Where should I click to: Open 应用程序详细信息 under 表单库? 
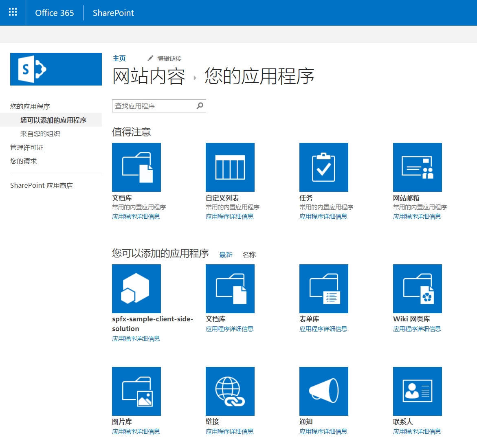pos(324,329)
